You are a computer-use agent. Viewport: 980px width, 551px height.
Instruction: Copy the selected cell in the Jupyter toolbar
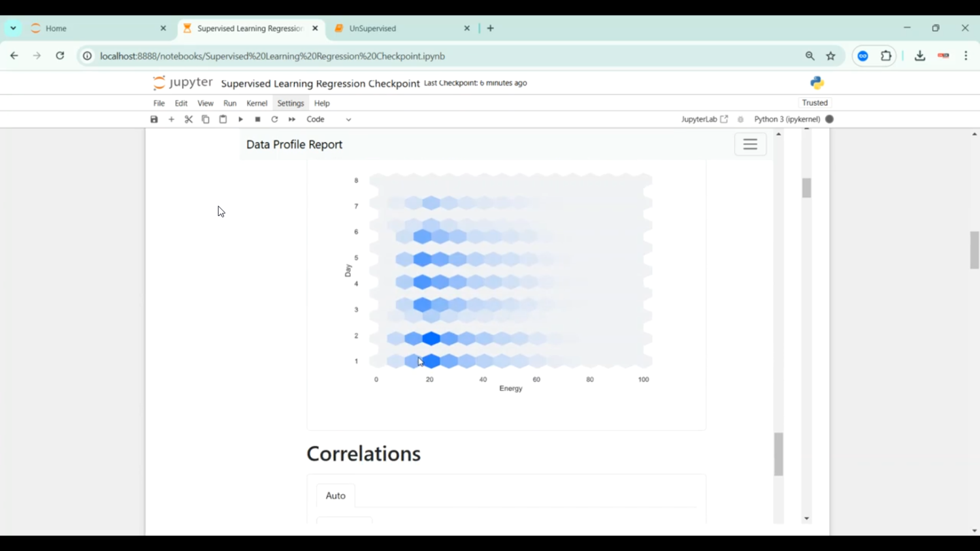(x=206, y=119)
